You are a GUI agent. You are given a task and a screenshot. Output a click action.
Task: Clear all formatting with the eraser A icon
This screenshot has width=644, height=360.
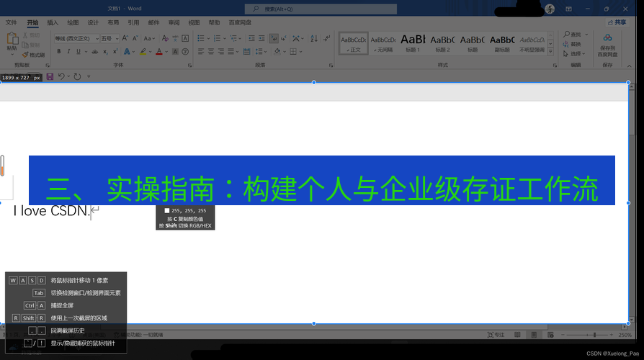(x=165, y=38)
